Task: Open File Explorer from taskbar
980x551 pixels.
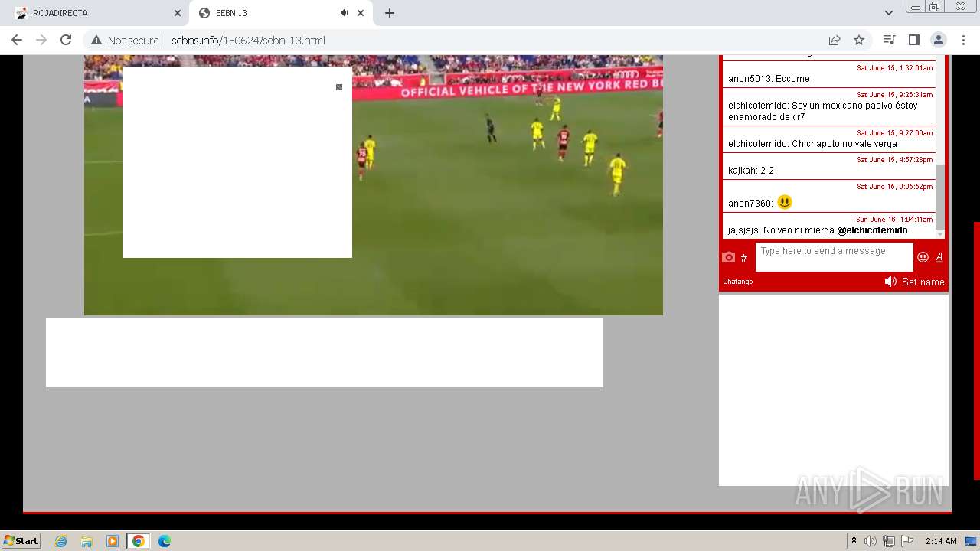Action: click(x=87, y=541)
